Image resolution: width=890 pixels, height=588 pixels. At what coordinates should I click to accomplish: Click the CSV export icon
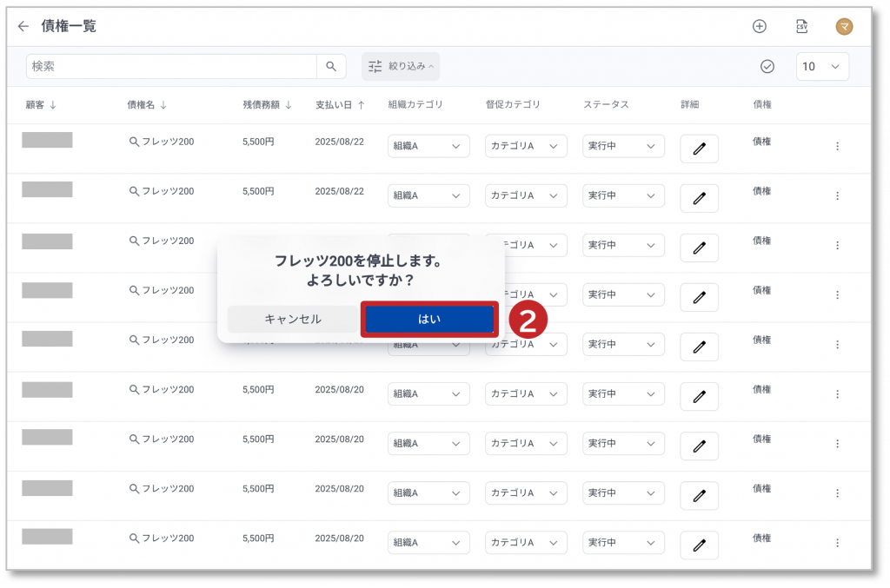(x=801, y=26)
